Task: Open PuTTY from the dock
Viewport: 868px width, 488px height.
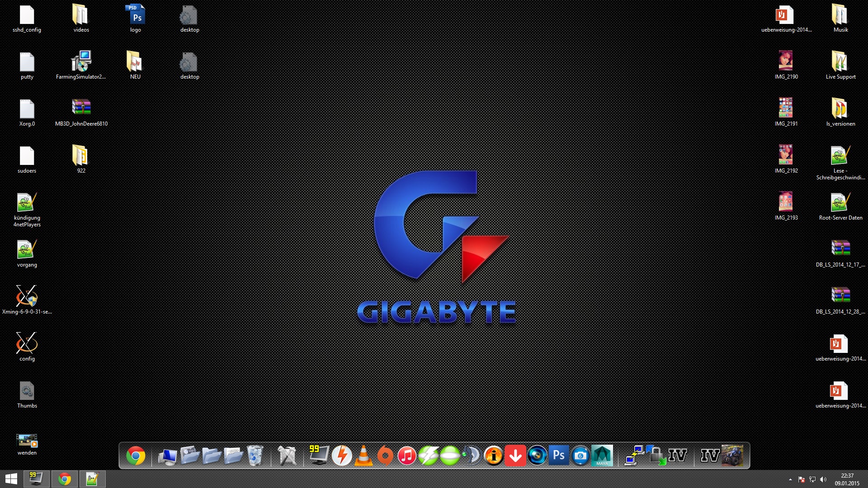Action: pyautogui.click(x=634, y=455)
